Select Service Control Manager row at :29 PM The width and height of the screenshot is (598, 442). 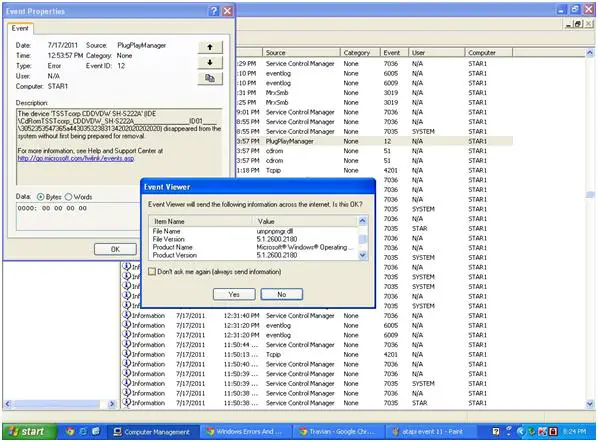pyautogui.click(x=374, y=63)
